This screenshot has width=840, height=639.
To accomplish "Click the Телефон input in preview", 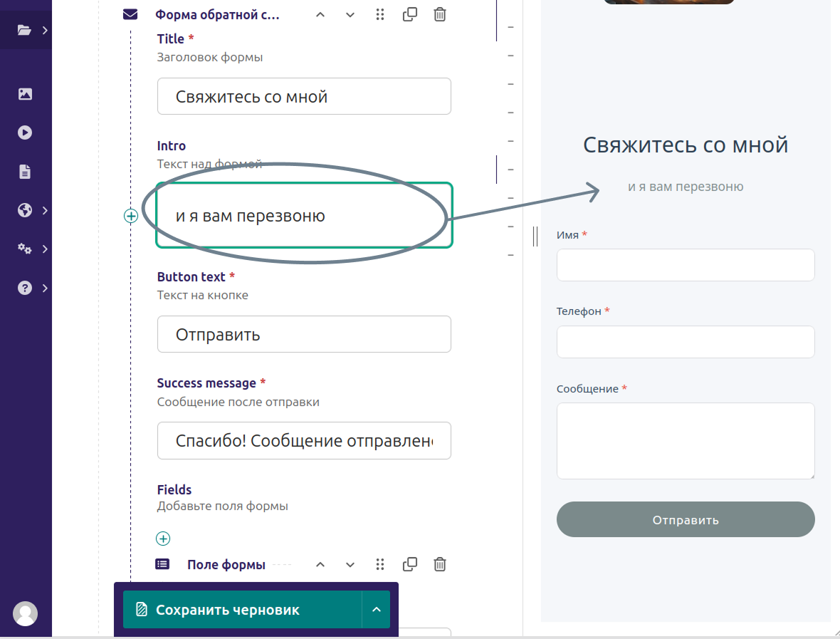I will click(686, 342).
